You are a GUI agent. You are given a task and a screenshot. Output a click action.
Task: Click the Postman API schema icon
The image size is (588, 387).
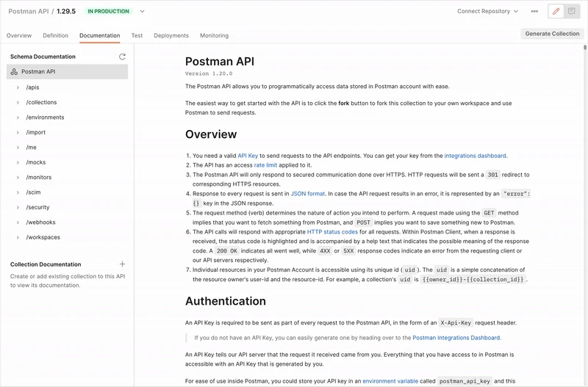click(x=14, y=71)
